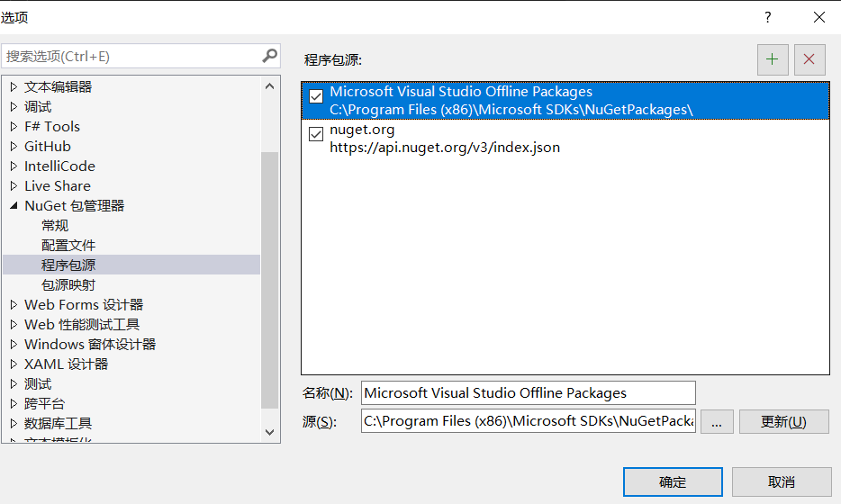Select the nuget.org source row
This screenshot has height=504, width=841.
565,139
